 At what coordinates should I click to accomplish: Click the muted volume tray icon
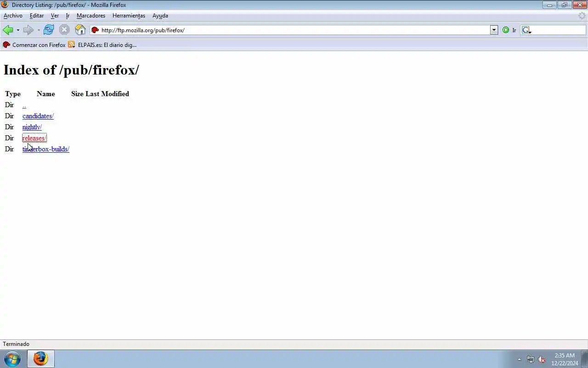coord(542,359)
